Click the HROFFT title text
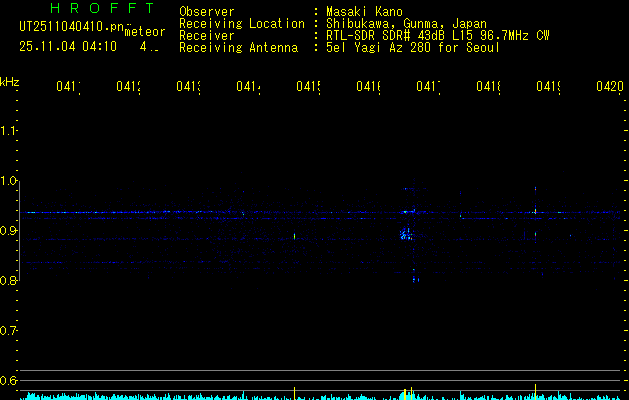629x400 pixels. click(103, 8)
